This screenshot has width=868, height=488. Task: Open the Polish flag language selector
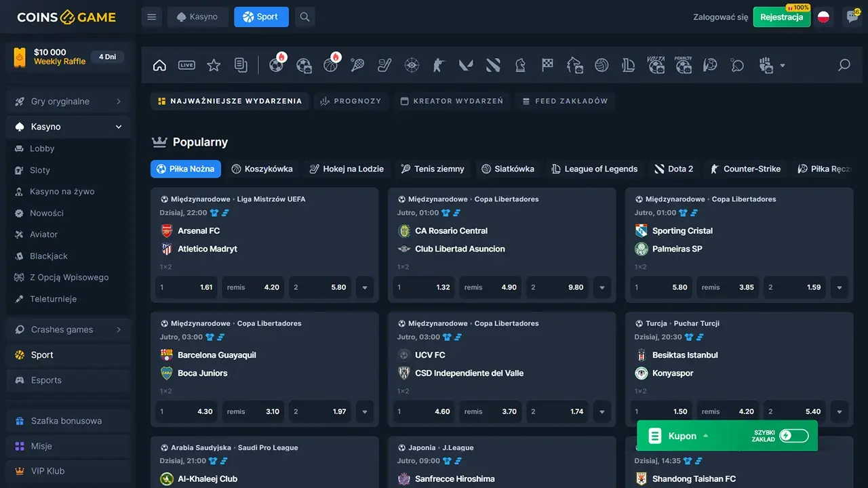(x=824, y=17)
